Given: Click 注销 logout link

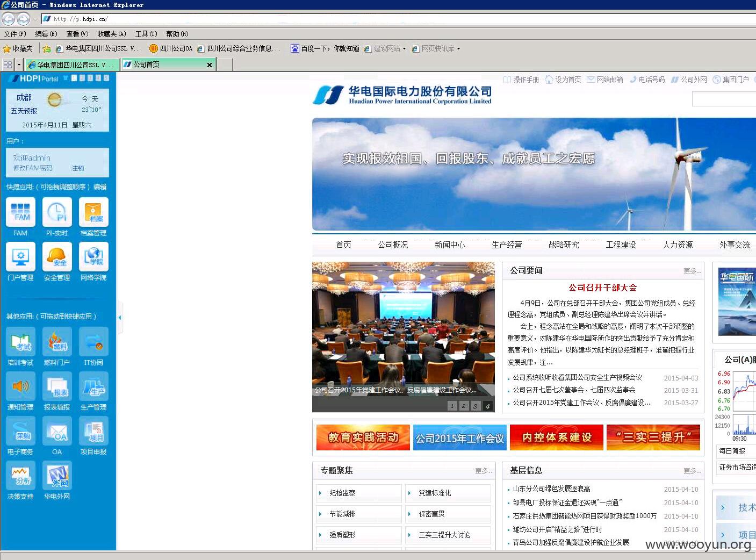Looking at the screenshot, I should coord(78,168).
